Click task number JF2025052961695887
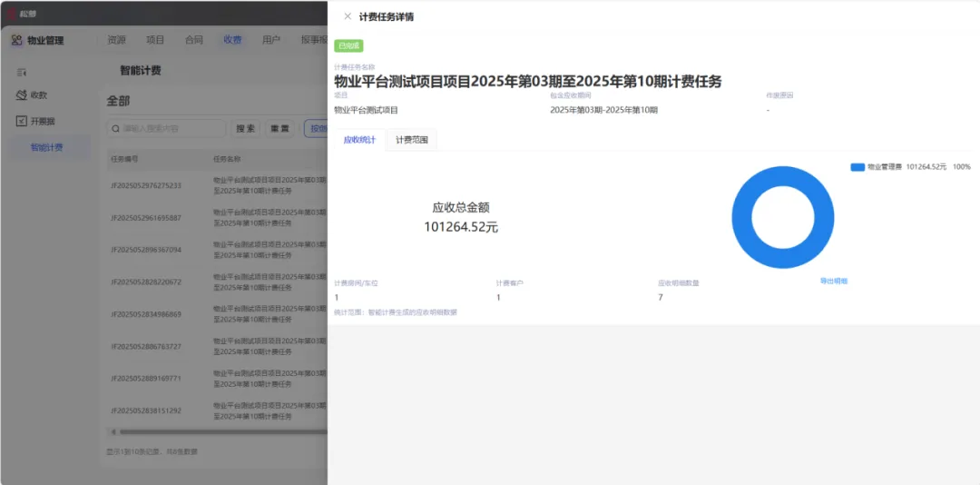Image resolution: width=980 pixels, height=485 pixels. click(145, 218)
